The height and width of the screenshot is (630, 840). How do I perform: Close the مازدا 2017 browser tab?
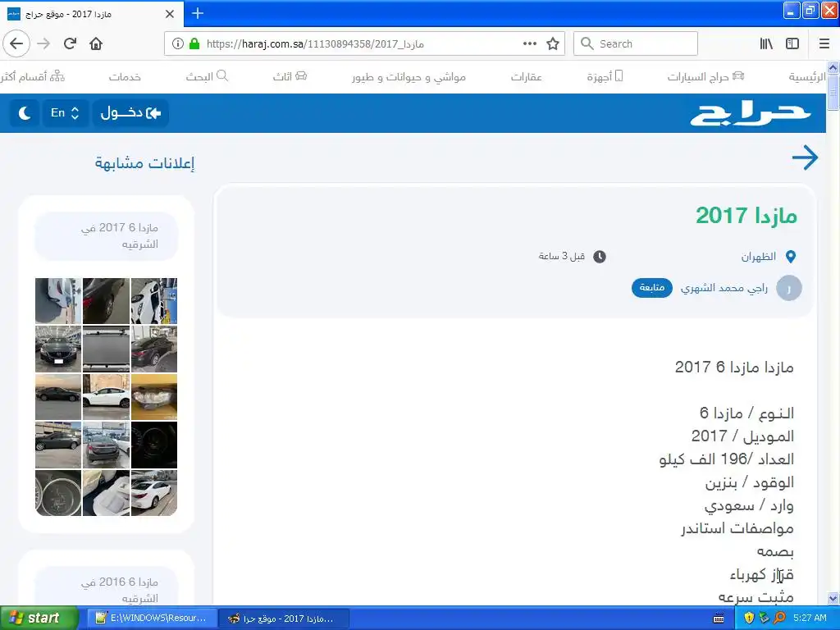point(170,14)
